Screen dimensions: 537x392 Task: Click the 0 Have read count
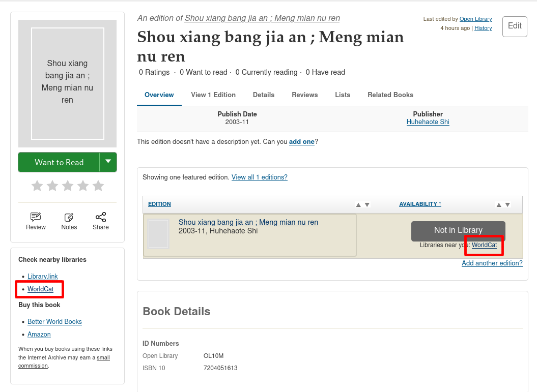click(325, 72)
